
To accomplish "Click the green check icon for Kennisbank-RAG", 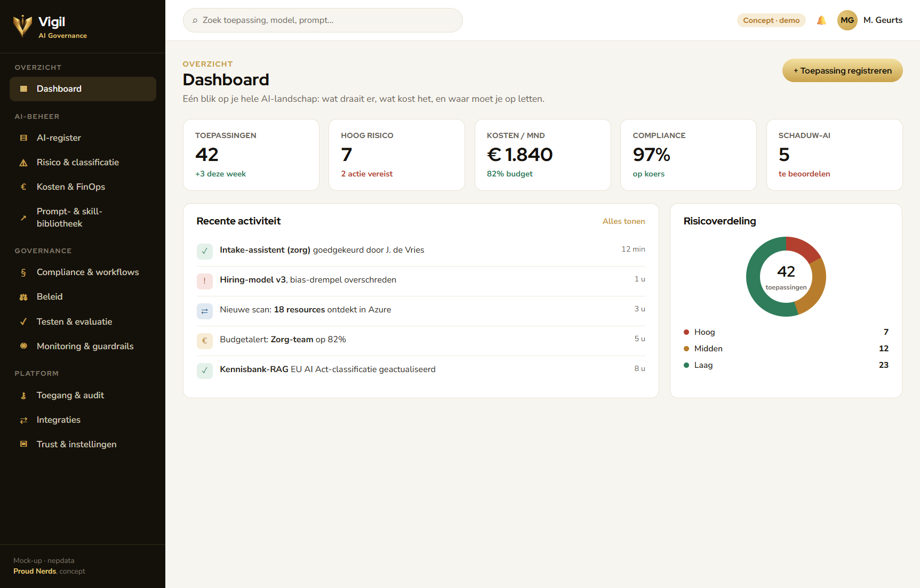I will pyautogui.click(x=205, y=370).
